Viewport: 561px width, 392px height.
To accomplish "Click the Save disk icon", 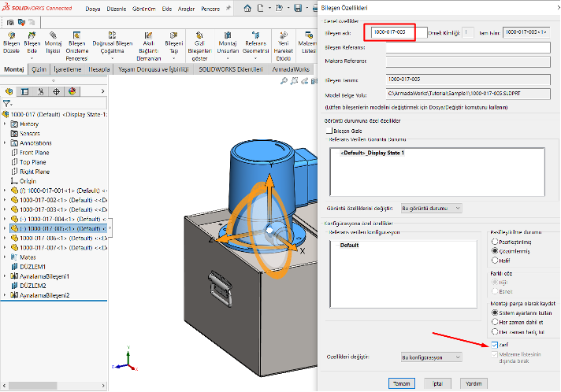I will tap(298, 8).
